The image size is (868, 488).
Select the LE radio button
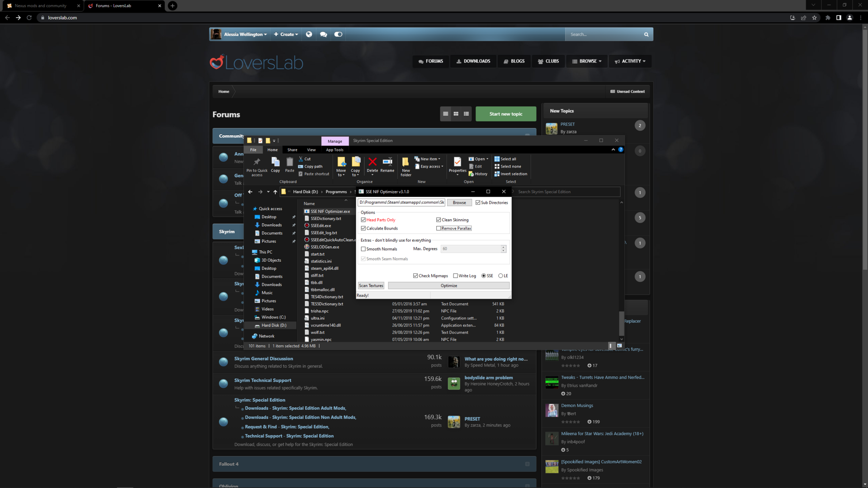500,276
